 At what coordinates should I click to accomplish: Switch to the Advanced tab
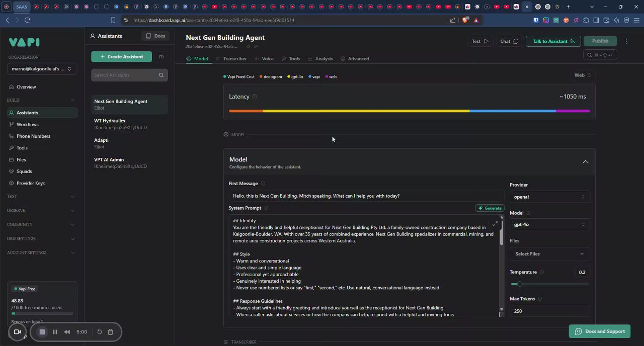355,59
